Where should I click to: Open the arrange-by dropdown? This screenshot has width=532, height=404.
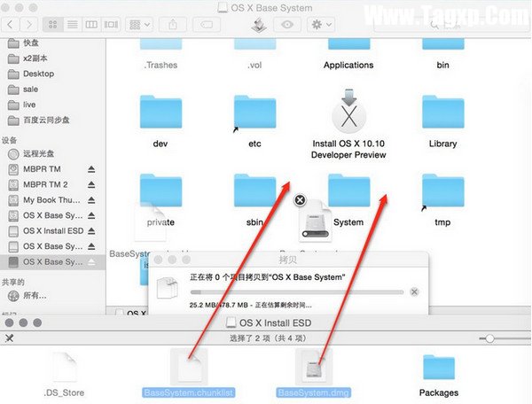139,25
